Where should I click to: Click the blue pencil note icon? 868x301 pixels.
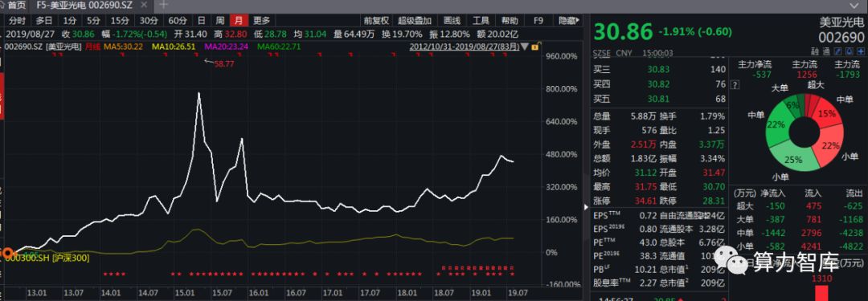click(x=837, y=51)
